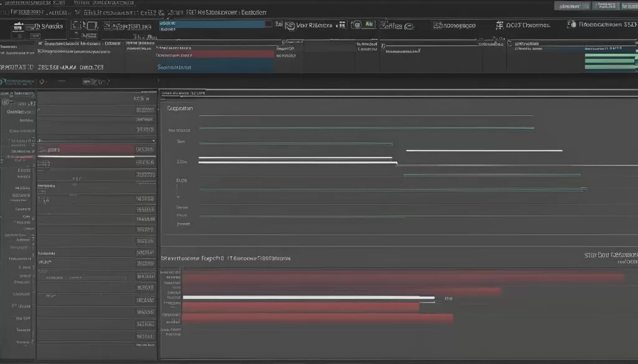This screenshot has width=638, height=364.
Task: Click the round icon atop the left sidebar
Action: [6, 102]
